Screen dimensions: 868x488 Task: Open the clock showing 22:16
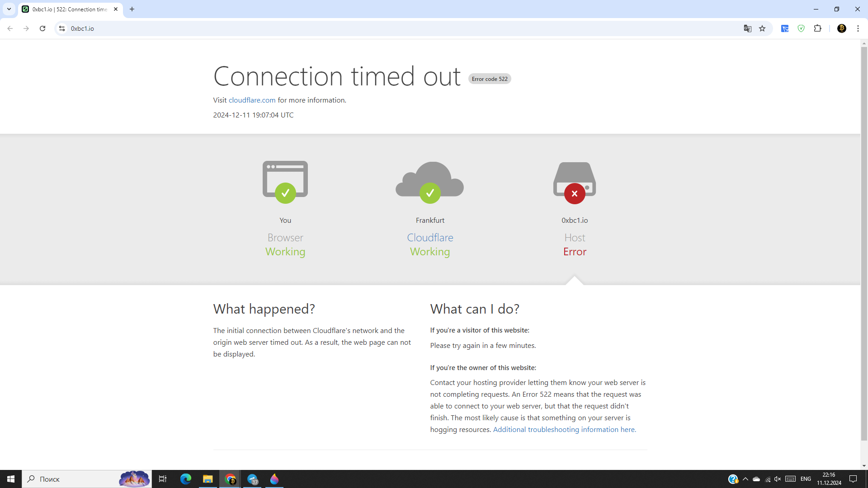pos(829,479)
